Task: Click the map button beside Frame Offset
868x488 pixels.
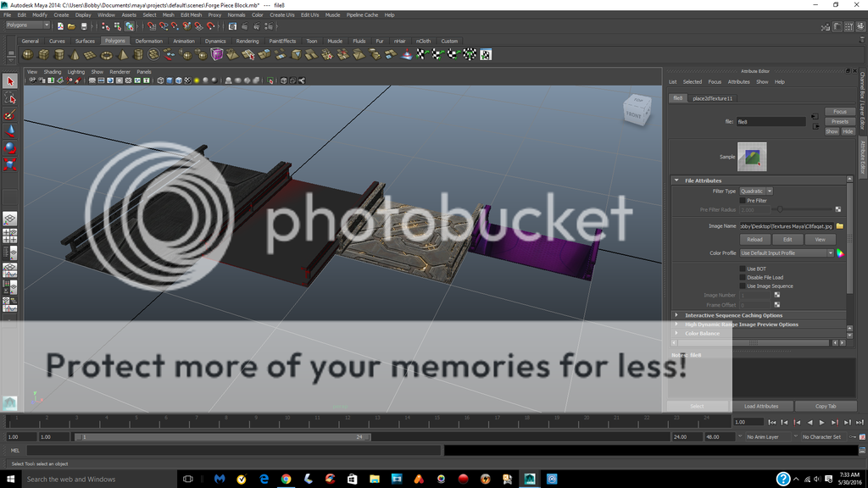Action: click(777, 304)
